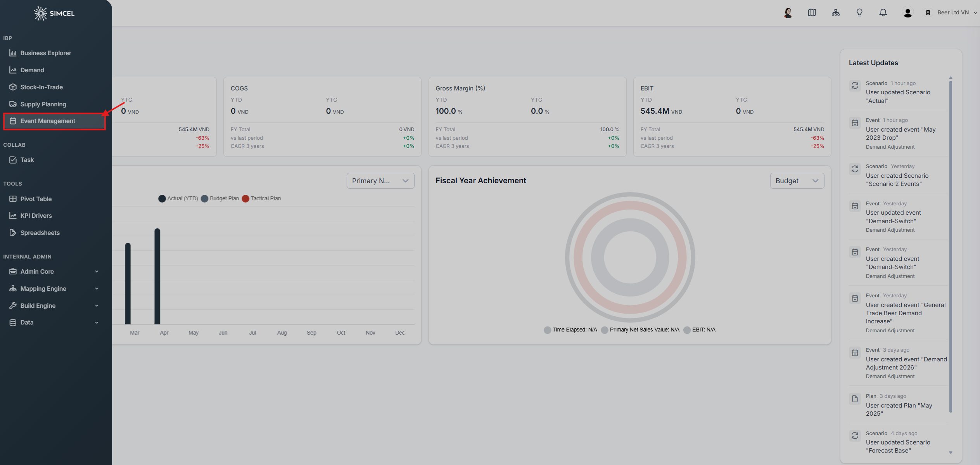The image size is (980, 465).
Task: Click the Task checkbox icon in sidebar
Action: pos(13,160)
